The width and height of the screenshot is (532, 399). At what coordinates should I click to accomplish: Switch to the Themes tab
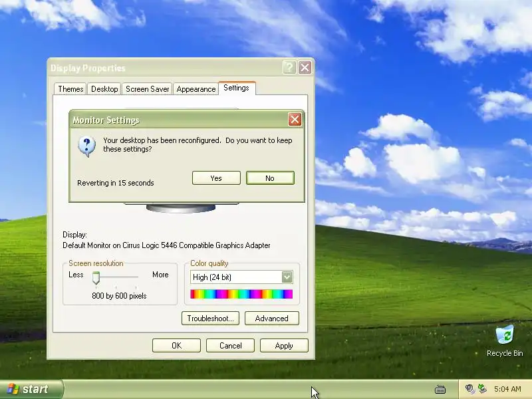pos(70,89)
